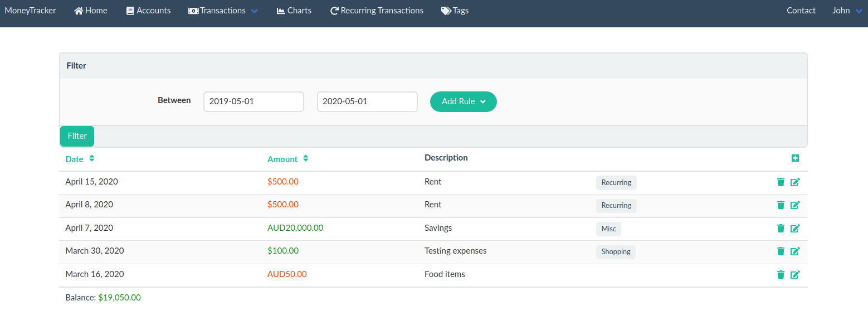Image resolution: width=868 pixels, height=330 pixels.
Task: Click the Filter panel heading
Action: click(76, 66)
